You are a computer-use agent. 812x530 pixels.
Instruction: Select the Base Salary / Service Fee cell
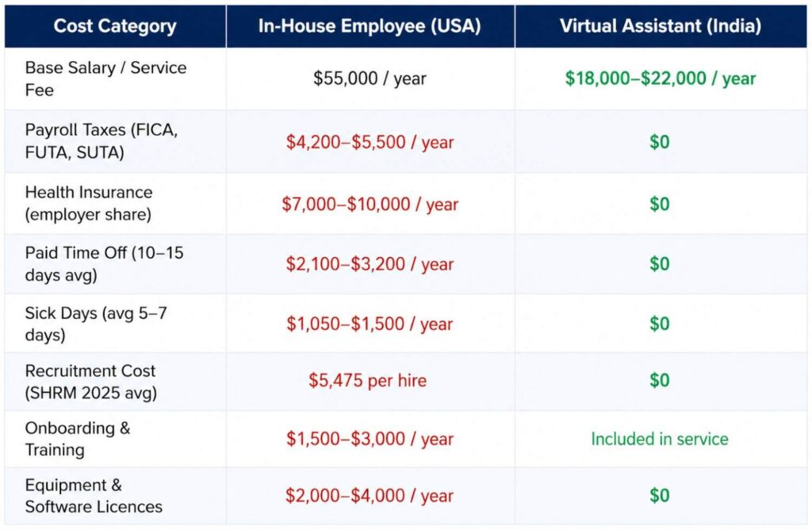click(105, 79)
